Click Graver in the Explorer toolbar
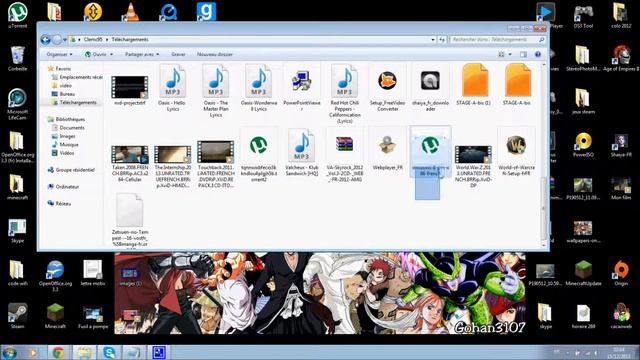640x360 pixels. point(178,54)
